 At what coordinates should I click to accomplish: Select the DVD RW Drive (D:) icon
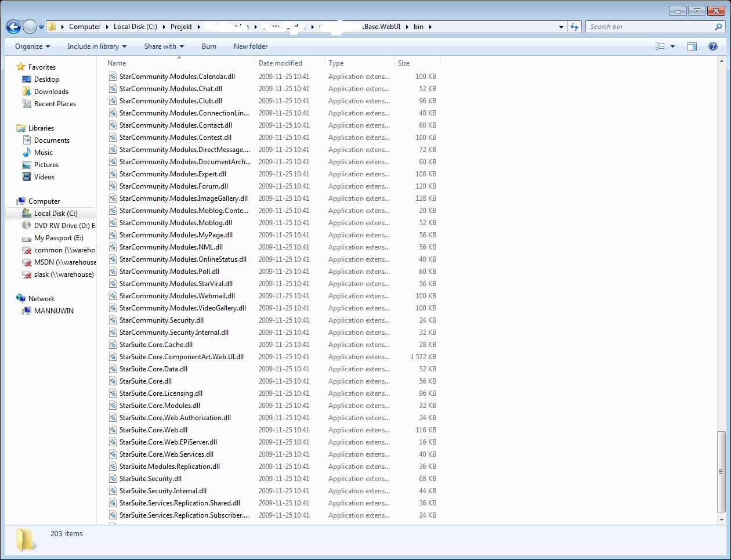click(x=27, y=226)
